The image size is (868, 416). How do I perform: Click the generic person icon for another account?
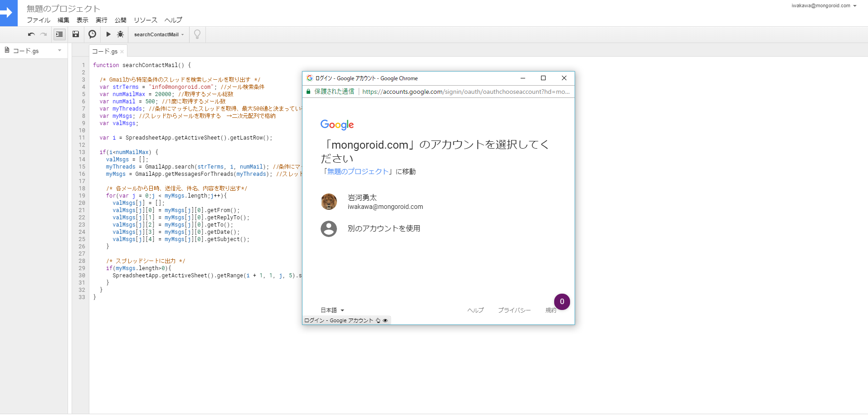(x=329, y=229)
